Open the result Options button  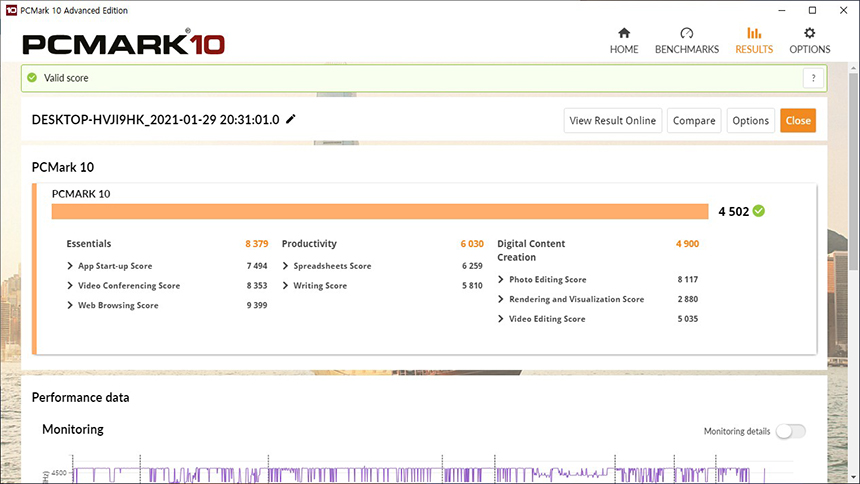point(750,121)
